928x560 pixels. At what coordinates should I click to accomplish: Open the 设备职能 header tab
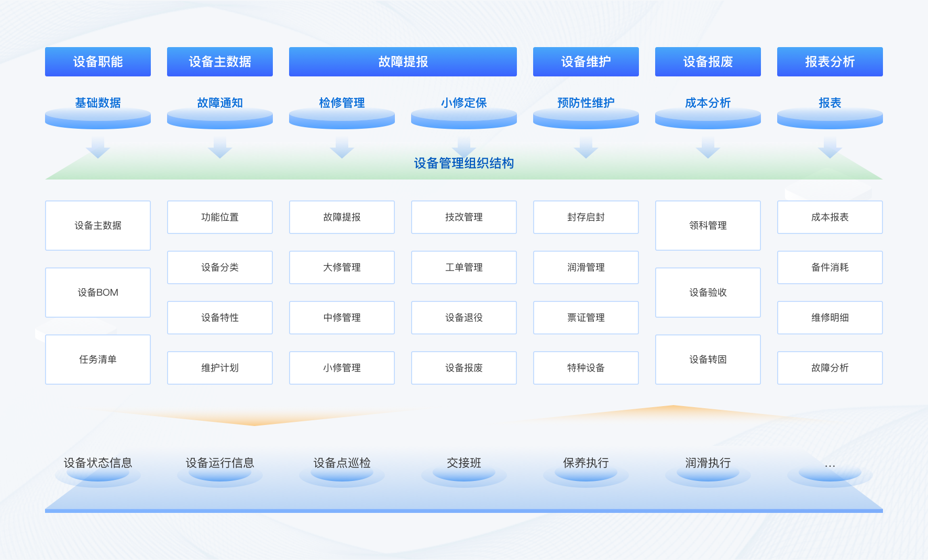click(98, 62)
